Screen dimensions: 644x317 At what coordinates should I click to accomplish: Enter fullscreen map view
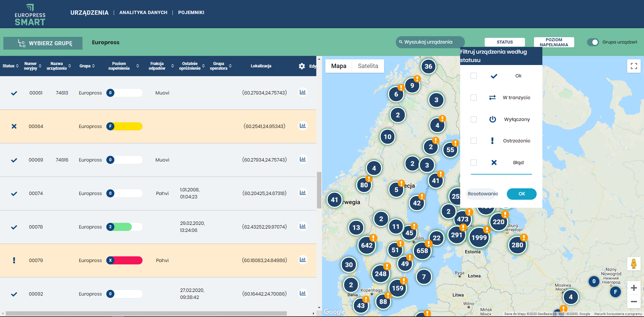pos(634,66)
